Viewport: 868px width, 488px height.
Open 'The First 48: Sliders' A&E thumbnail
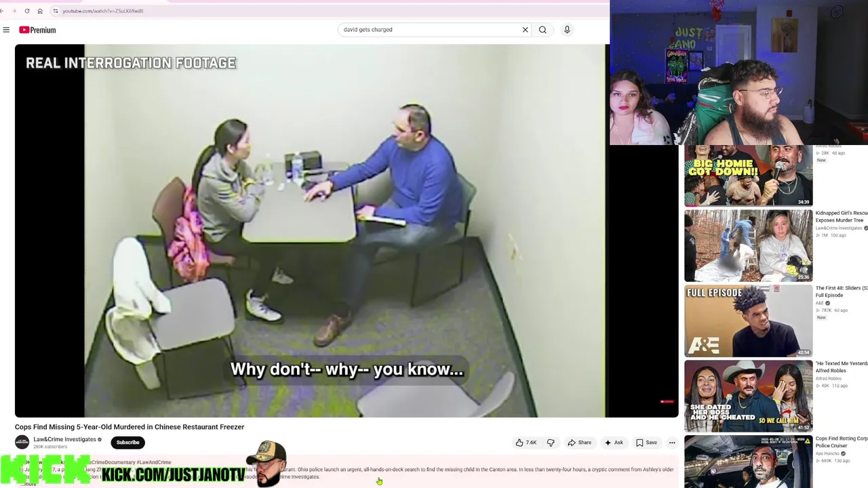point(748,321)
